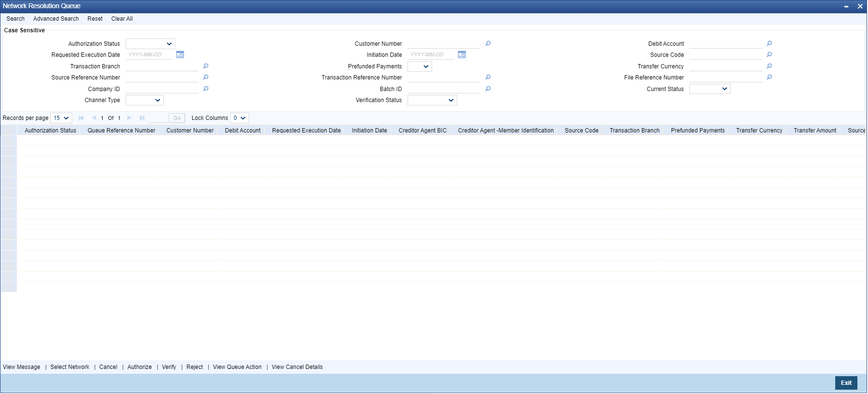Click Transaction Branch column header
This screenshot has height=394, width=868.
(634, 131)
